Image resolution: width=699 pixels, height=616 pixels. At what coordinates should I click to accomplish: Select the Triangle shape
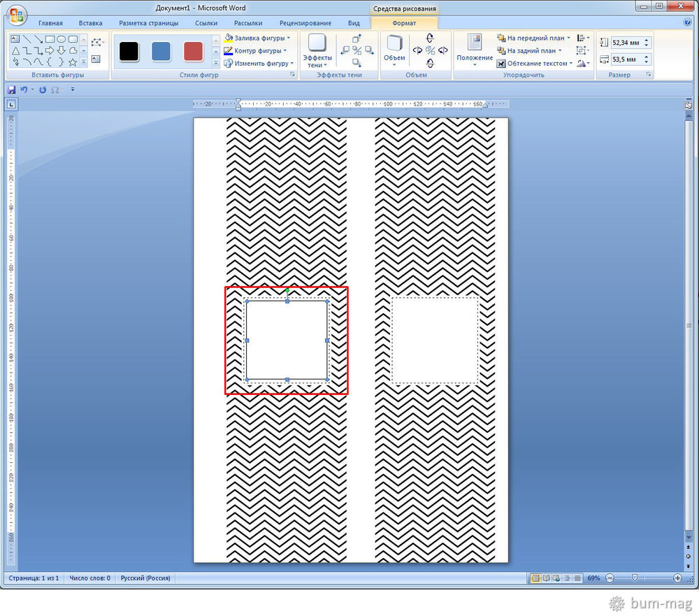(x=15, y=50)
